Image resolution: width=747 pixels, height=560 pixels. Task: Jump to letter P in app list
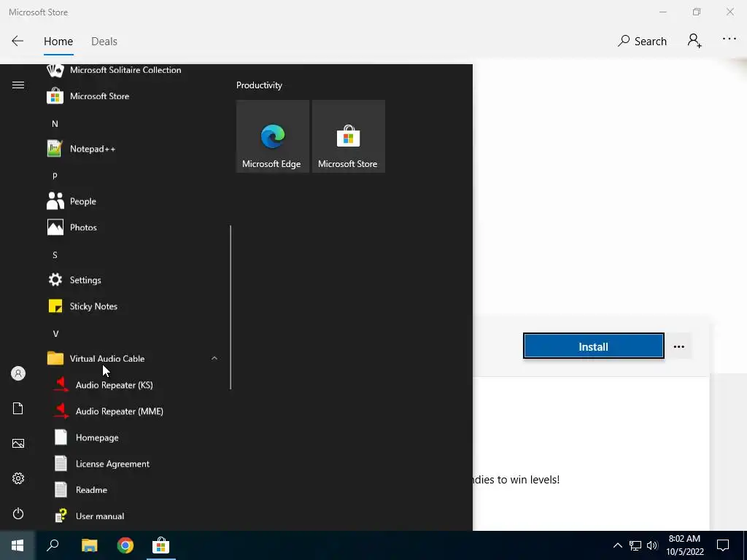tap(55, 176)
